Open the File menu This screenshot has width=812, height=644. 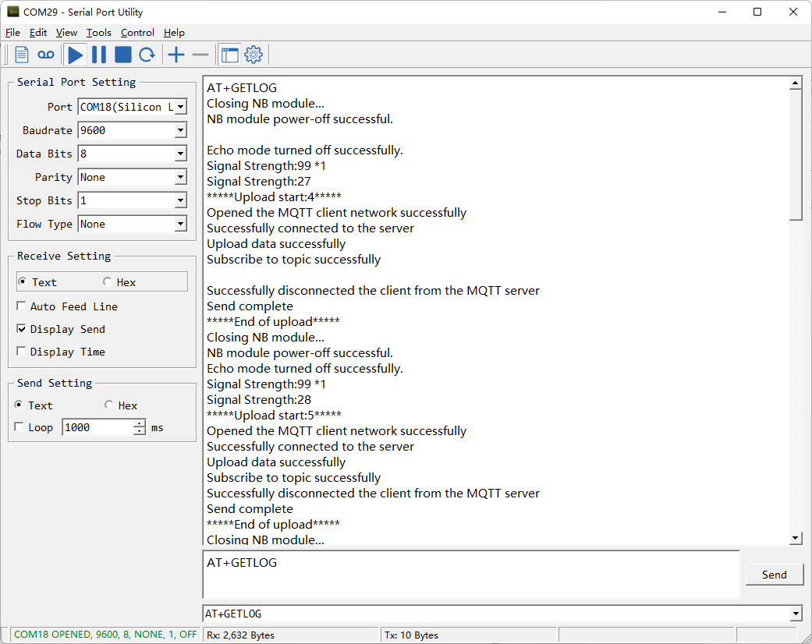click(x=13, y=33)
